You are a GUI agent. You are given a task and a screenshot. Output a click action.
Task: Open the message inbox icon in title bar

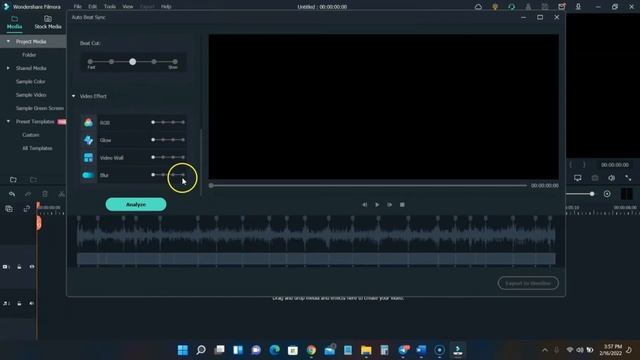pyautogui.click(x=562, y=7)
